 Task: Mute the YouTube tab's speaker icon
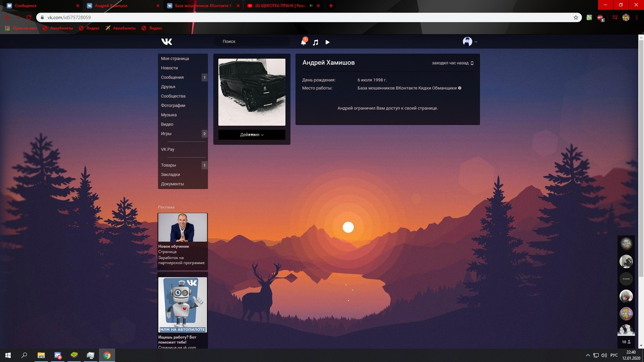(311, 6)
